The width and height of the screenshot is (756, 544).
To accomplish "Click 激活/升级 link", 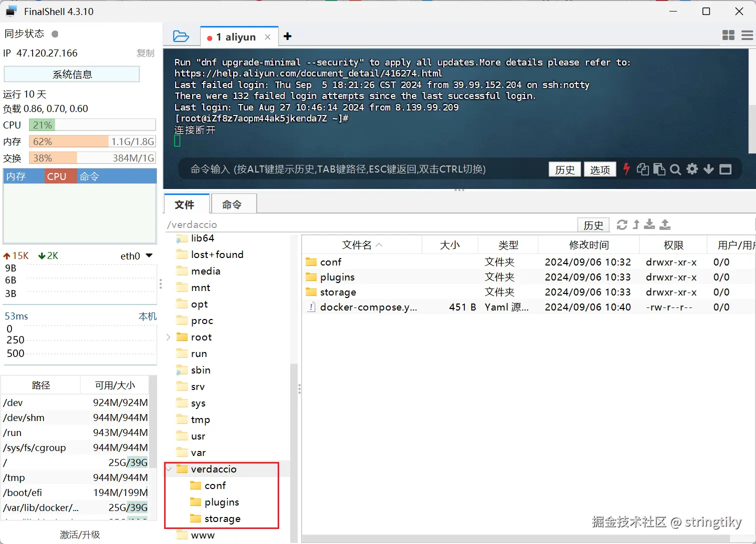I will click(x=80, y=534).
